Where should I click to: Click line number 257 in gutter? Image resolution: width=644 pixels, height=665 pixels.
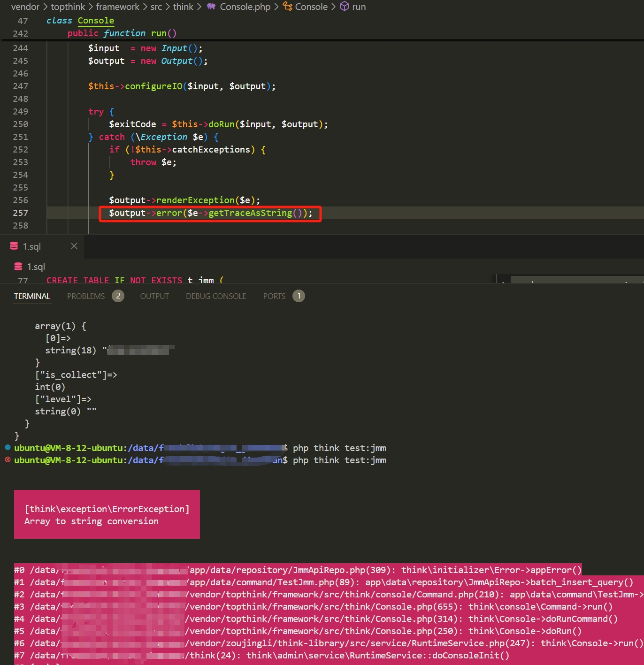[21, 213]
